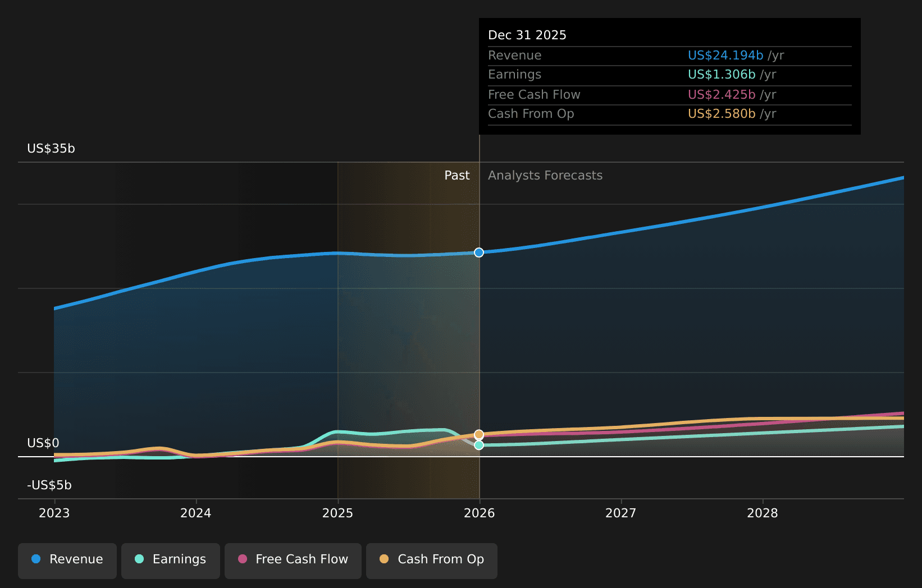Image resolution: width=922 pixels, height=588 pixels.
Task: Click the blue Revenue data point marker
Action: 479,252
